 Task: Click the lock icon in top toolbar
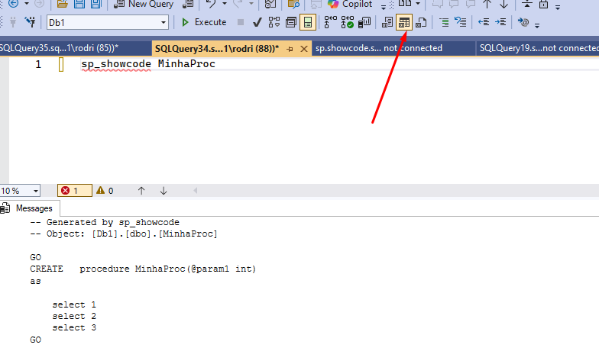pos(544,4)
